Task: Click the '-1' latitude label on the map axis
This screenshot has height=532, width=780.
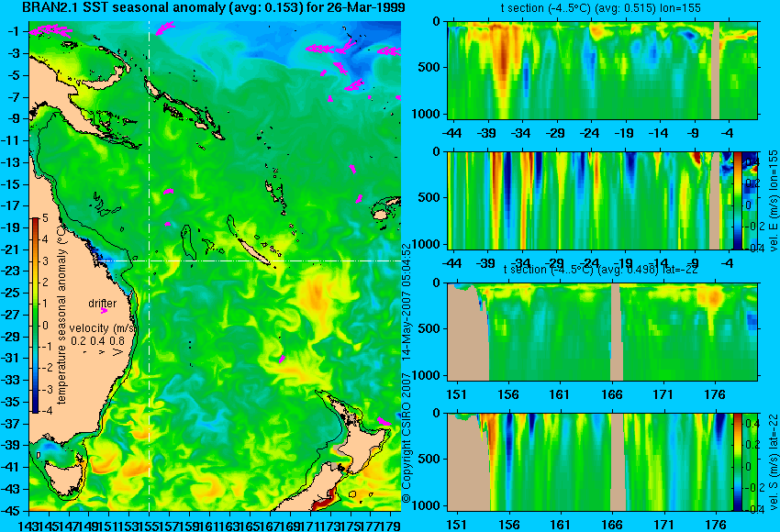Action: pyautogui.click(x=14, y=31)
